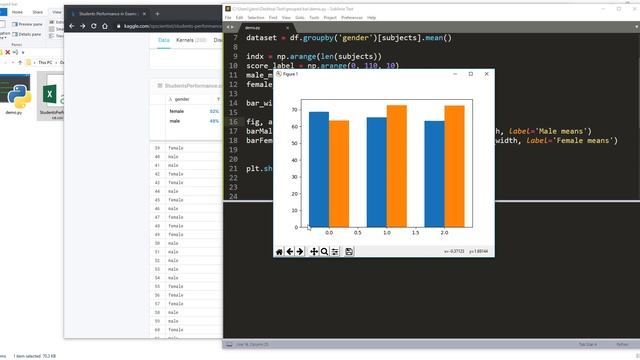Open View ribbon tab in File Explorer
The image size is (640, 360).
click(x=57, y=12)
